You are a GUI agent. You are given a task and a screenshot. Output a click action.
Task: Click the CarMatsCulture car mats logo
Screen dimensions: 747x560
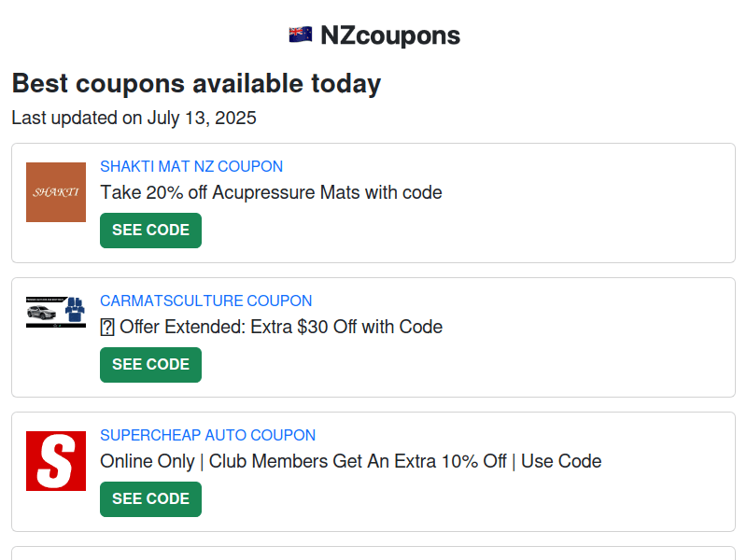[55, 313]
